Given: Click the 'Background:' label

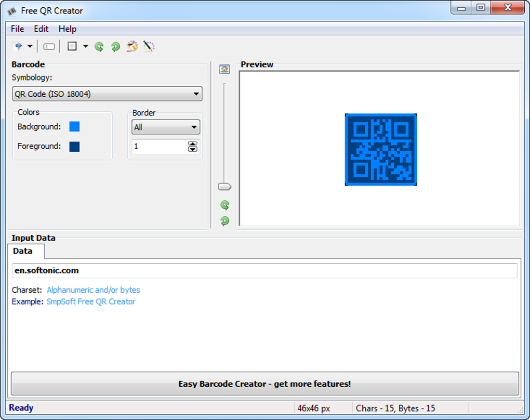Looking at the screenshot, I should click(39, 126).
